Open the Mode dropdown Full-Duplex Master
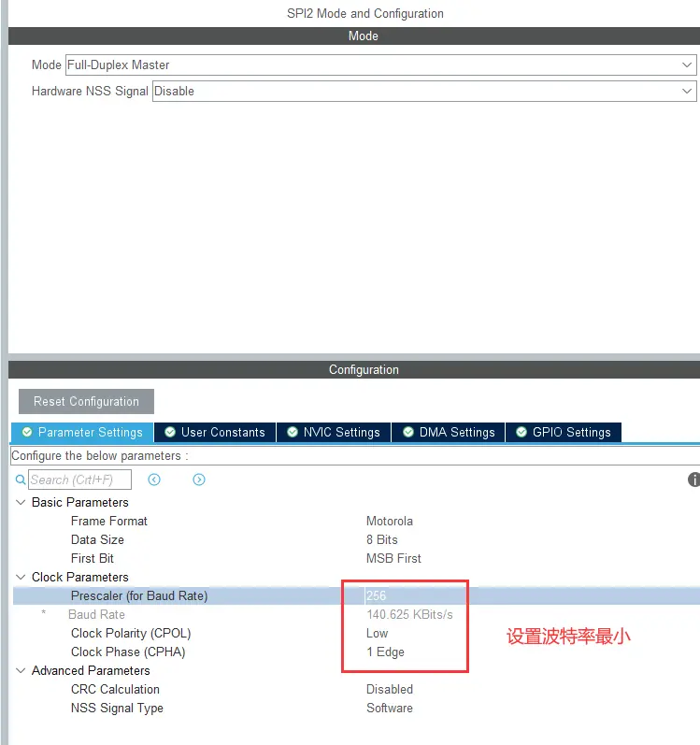 click(380, 65)
